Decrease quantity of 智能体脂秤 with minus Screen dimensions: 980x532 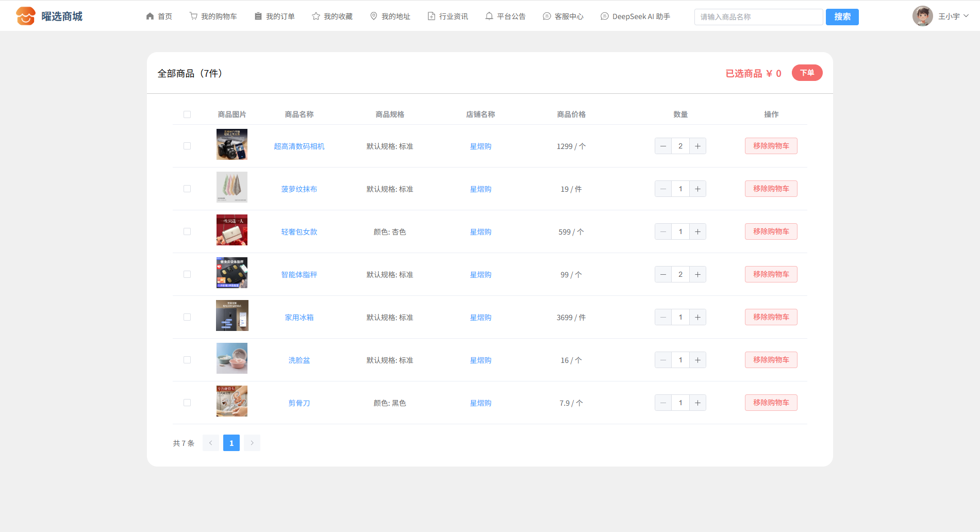tap(663, 275)
